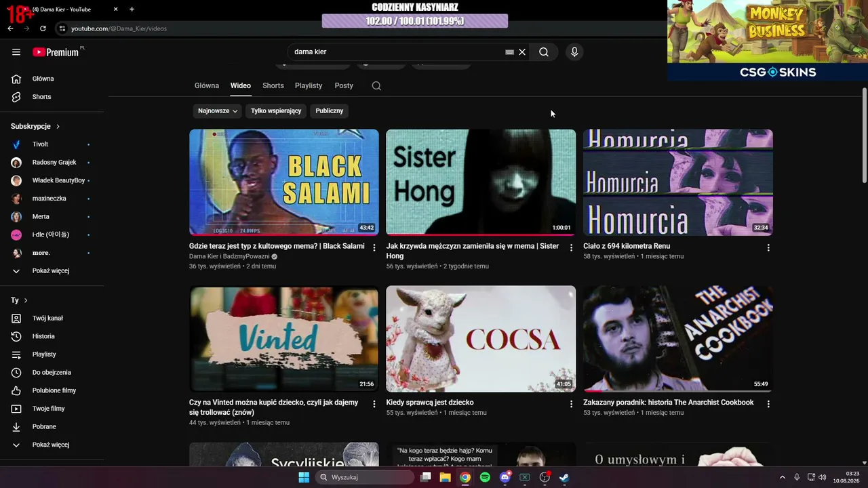Click the browser address bar URL
The image size is (868, 488).
point(119,28)
